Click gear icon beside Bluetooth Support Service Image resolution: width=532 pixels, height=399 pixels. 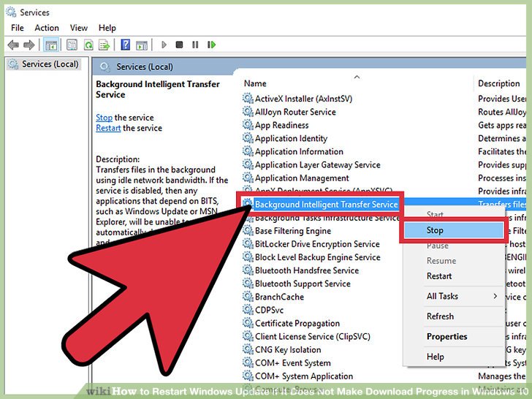(x=248, y=284)
